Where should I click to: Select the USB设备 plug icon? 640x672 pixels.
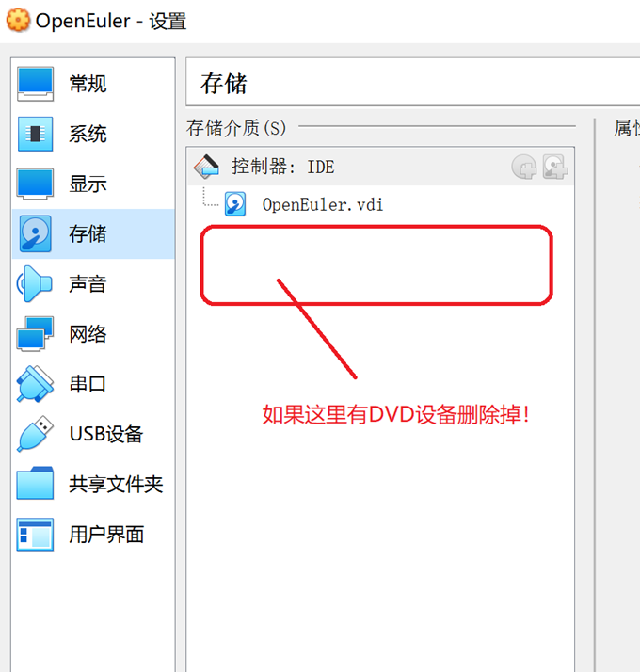click(x=35, y=434)
